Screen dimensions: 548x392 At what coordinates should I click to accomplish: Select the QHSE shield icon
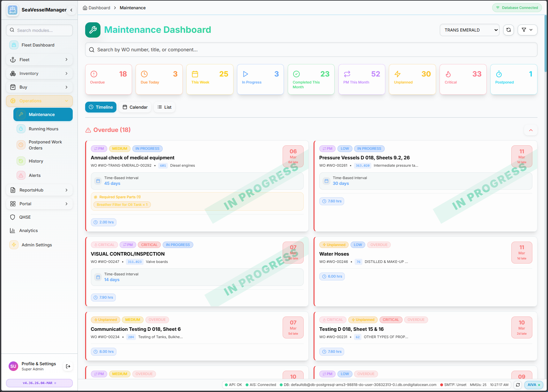pos(13,217)
